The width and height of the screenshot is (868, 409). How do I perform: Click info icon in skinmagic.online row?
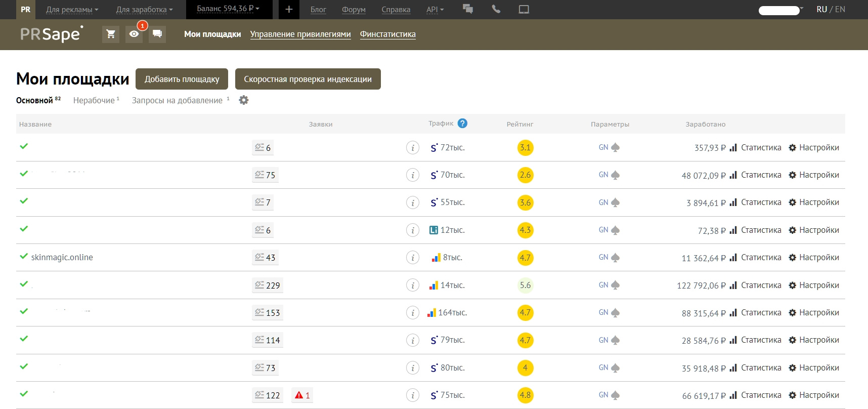coord(413,258)
